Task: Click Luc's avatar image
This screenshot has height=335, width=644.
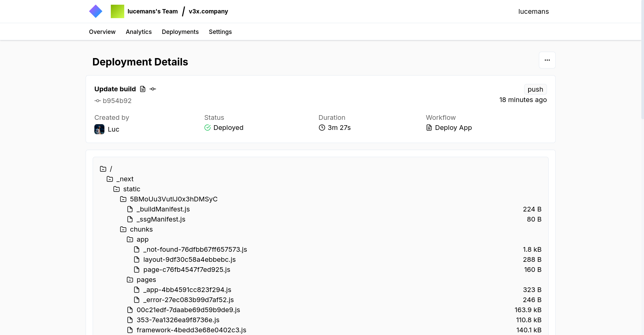Action: (x=99, y=129)
